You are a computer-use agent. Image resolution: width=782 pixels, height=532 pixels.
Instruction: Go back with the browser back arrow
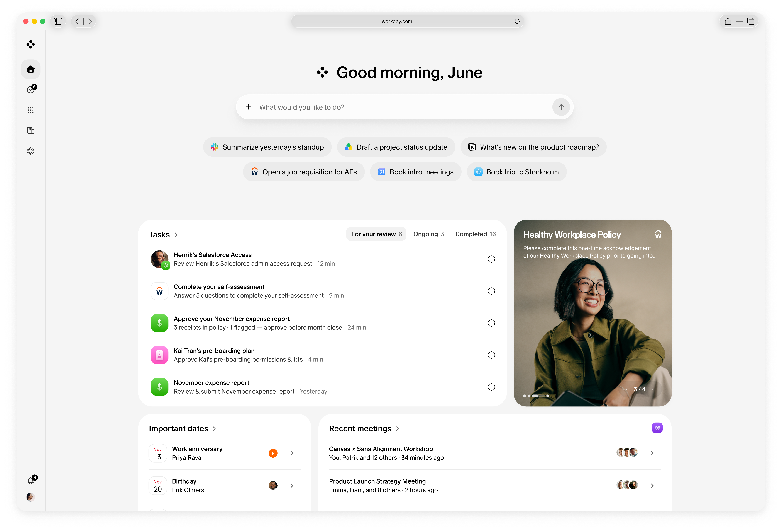tap(77, 21)
